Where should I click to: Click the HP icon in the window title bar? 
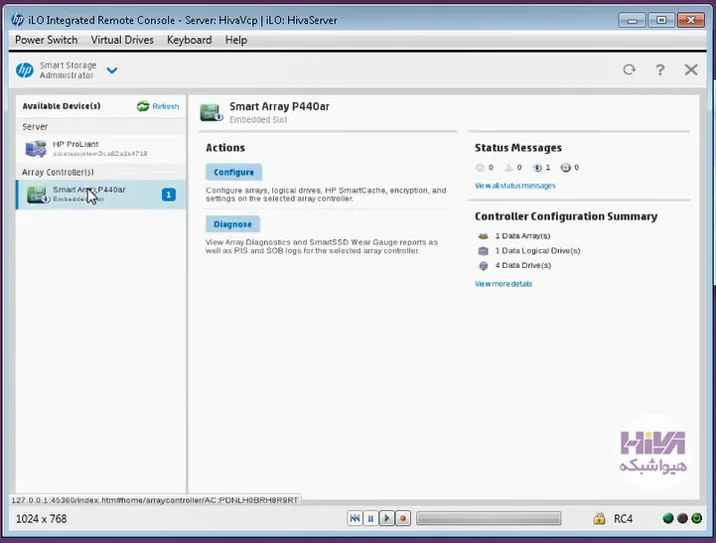point(18,20)
